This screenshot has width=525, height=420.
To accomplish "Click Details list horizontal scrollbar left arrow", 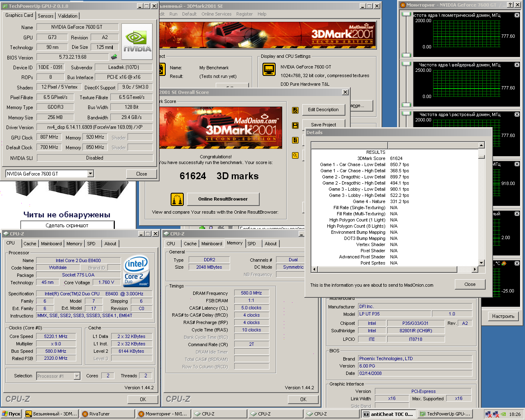I will (315, 269).
